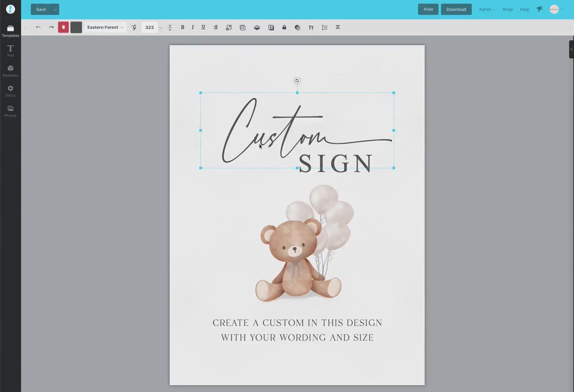Open the layers stacking icon
574x392 pixels.
coord(257,27)
